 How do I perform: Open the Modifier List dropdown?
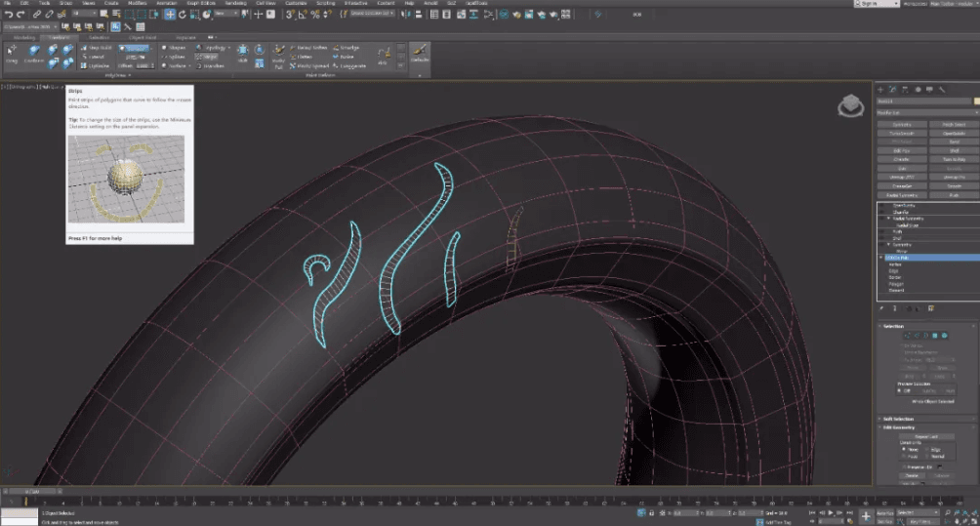[x=925, y=113]
